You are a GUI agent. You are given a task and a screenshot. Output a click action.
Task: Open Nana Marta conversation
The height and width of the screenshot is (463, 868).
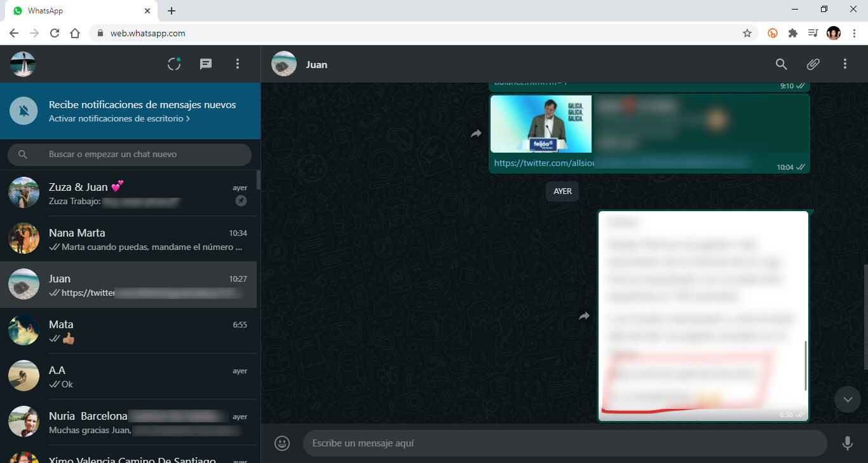click(128, 239)
